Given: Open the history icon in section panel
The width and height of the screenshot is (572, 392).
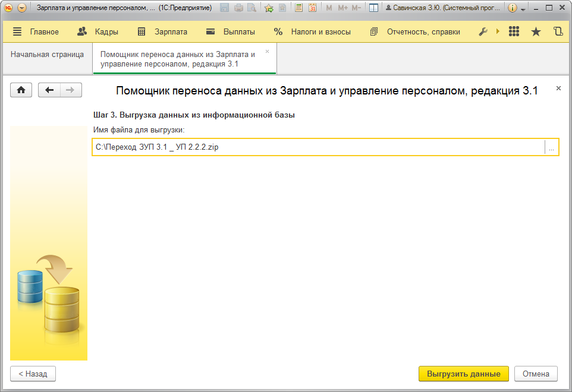Looking at the screenshot, I should tap(557, 31).
